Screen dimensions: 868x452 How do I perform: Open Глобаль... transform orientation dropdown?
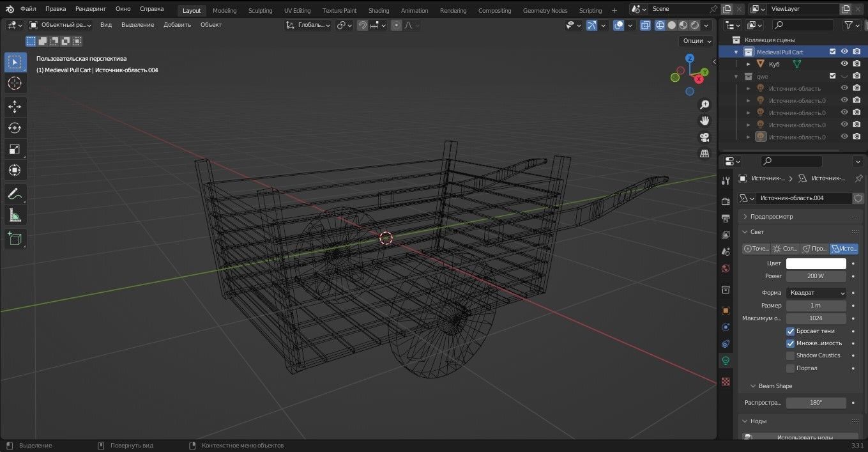tap(308, 25)
